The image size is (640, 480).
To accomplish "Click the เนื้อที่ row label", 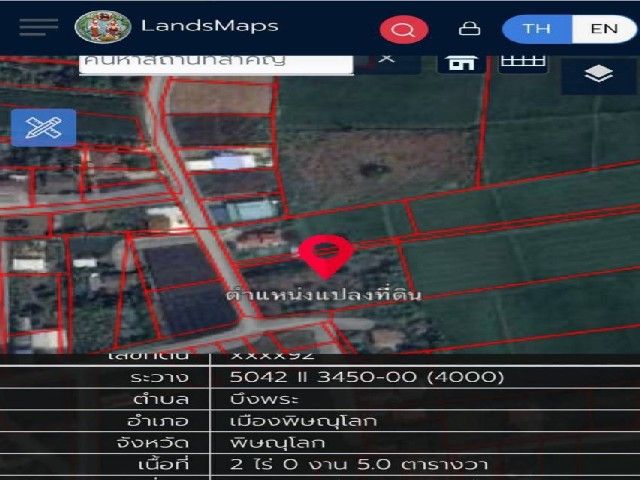I will 164,464.
